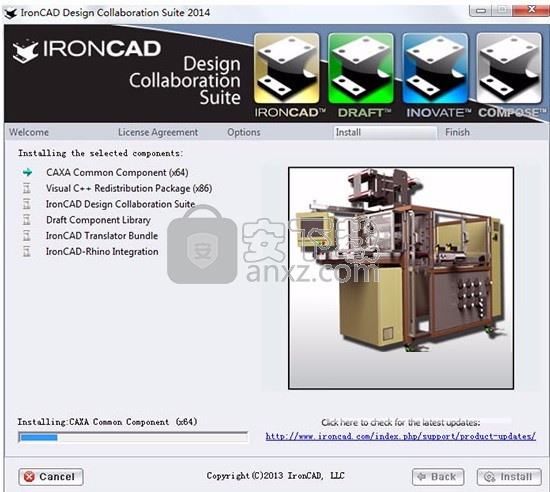Click hourglass icon beside Visual C++ Redistribution Package
550x492 pixels.
(x=27, y=188)
